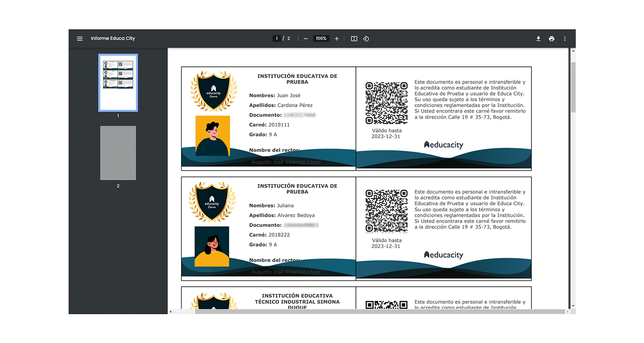
Task: Select the page 2 thumbnail
Action: [118, 153]
